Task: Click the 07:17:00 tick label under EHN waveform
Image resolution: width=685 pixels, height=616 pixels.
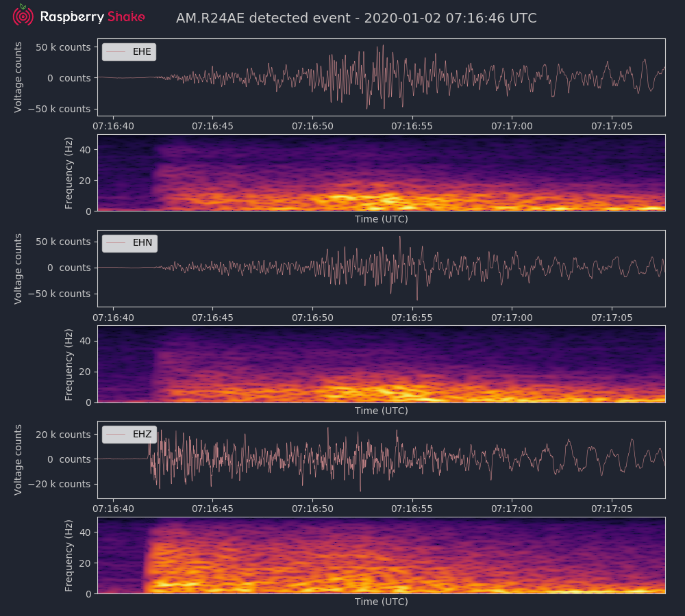Action: tap(512, 318)
